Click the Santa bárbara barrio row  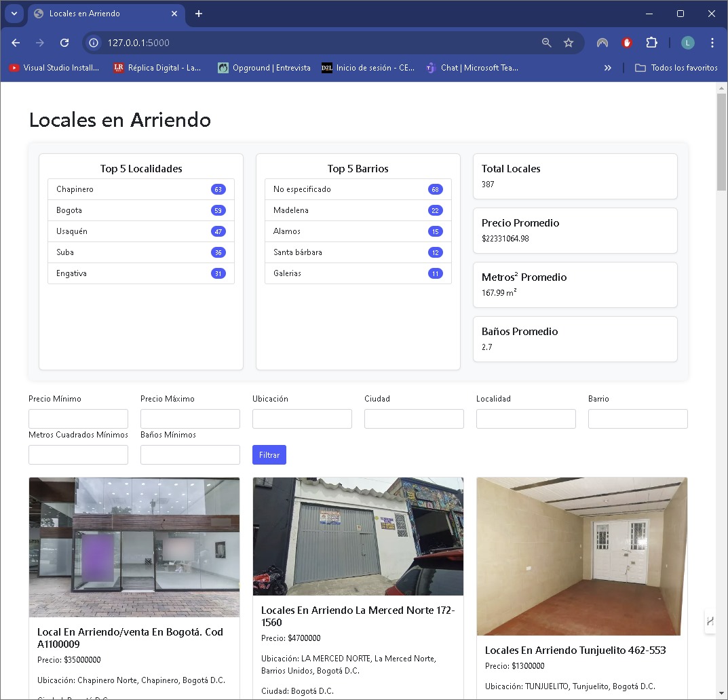tap(358, 252)
